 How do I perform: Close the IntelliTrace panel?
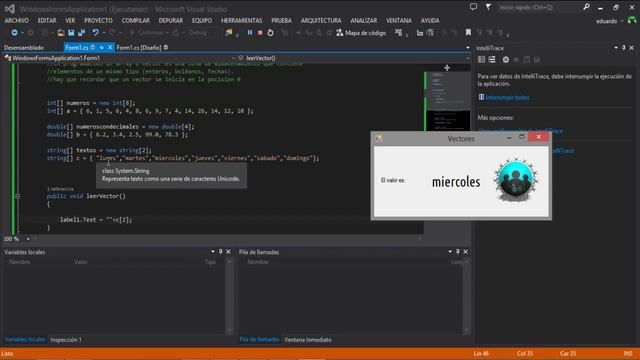pyautogui.click(x=631, y=48)
